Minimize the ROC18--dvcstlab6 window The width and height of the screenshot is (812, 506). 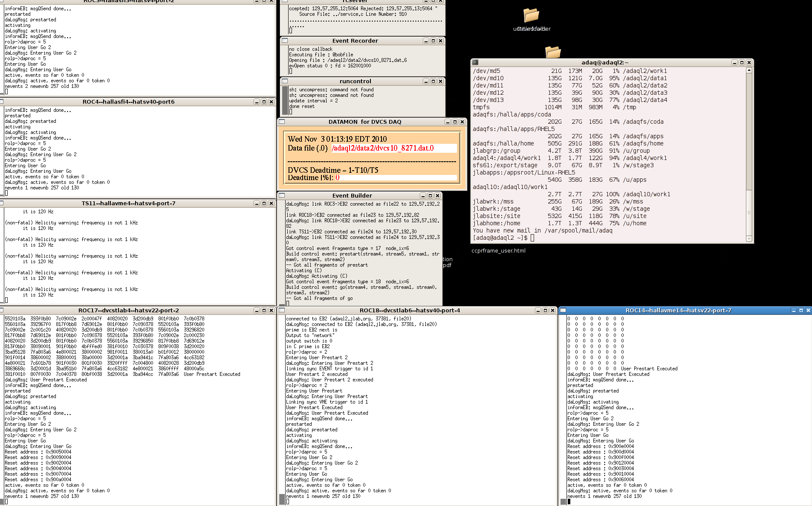point(538,310)
